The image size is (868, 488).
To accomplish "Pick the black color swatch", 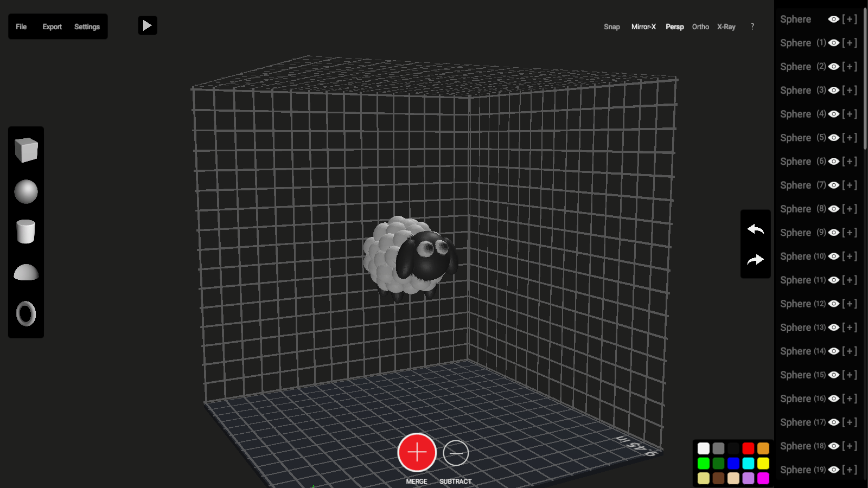I will click(x=733, y=448).
